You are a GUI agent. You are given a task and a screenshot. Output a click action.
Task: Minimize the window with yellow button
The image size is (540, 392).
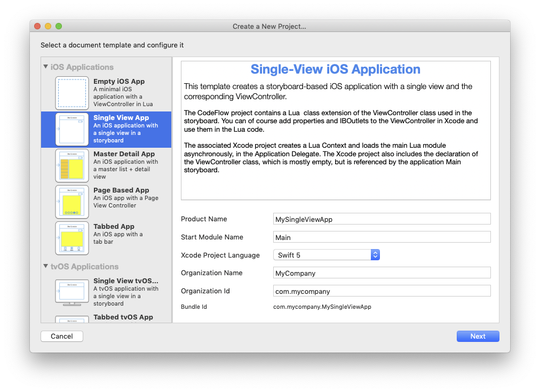point(48,26)
